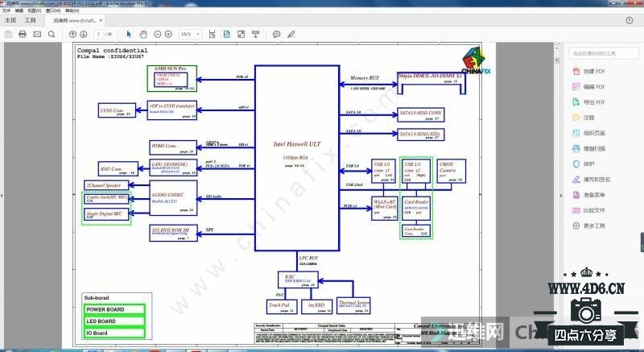
Task: Click the Zoom out minus icon
Action: (x=157, y=34)
